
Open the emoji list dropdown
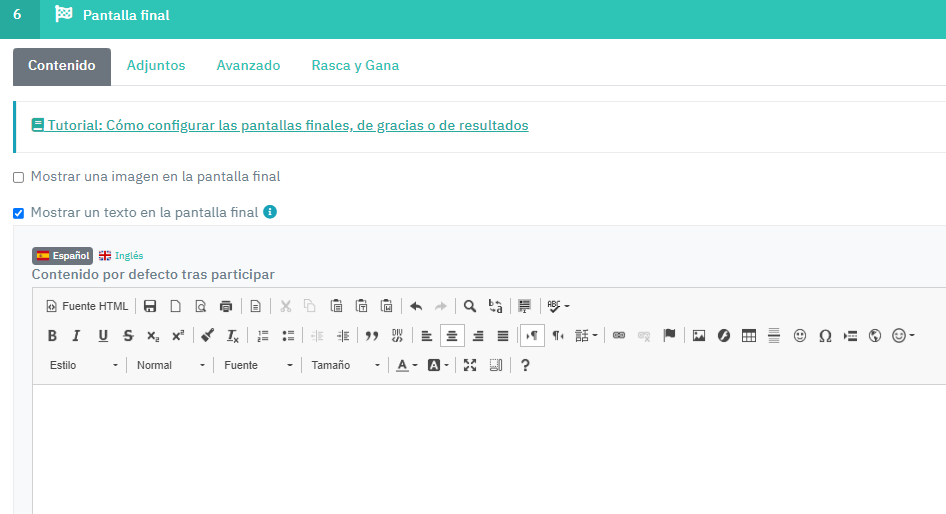pyautogui.click(x=903, y=335)
